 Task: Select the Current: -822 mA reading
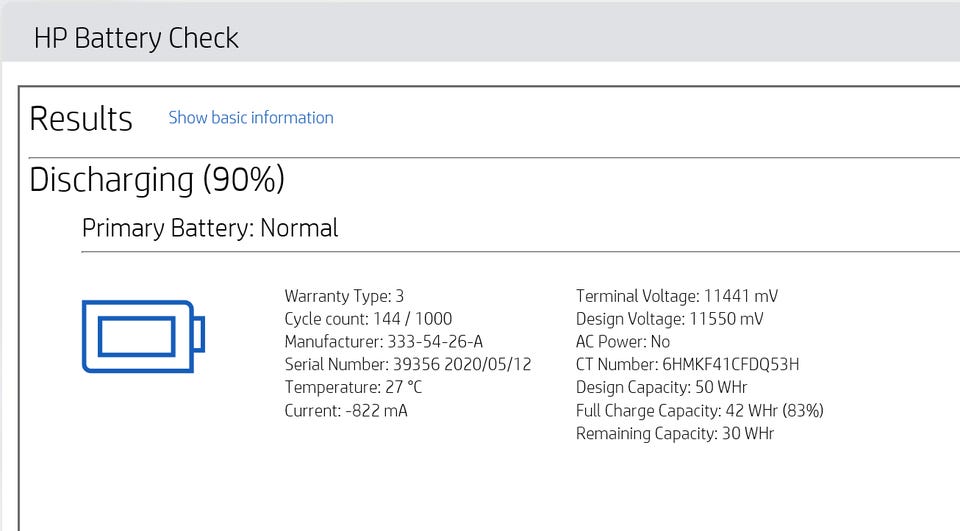coord(346,411)
